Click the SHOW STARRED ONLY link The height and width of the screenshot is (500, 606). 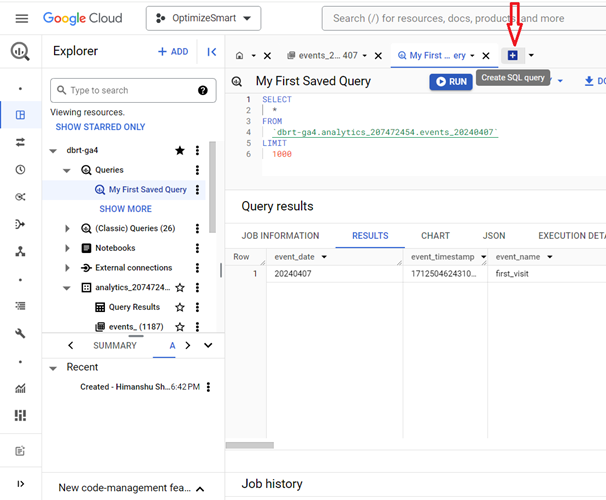[100, 127]
